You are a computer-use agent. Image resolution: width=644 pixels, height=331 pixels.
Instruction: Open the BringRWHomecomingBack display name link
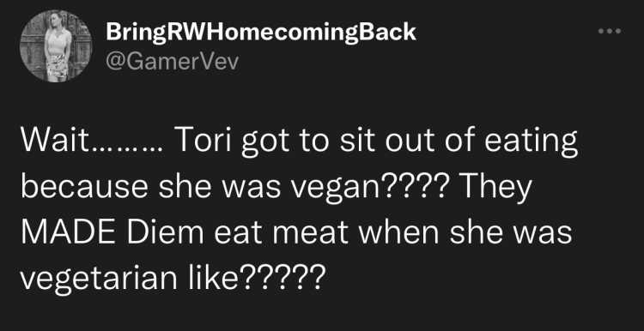261,33
